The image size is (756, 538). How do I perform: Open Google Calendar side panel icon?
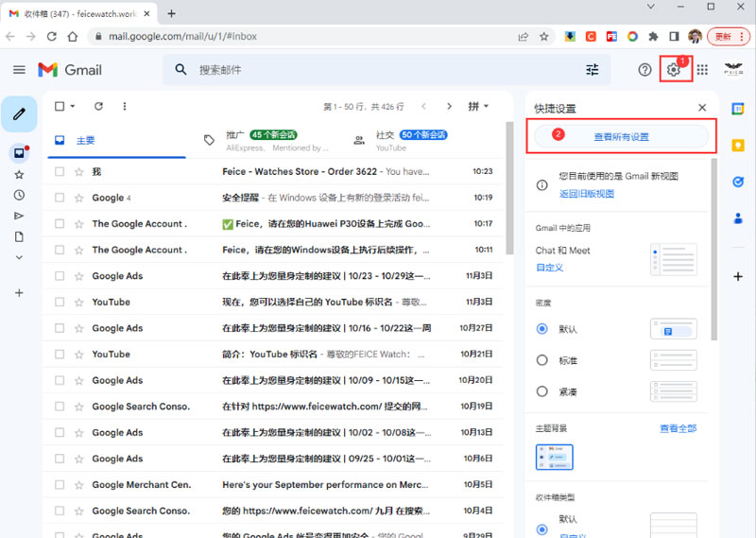(738, 109)
